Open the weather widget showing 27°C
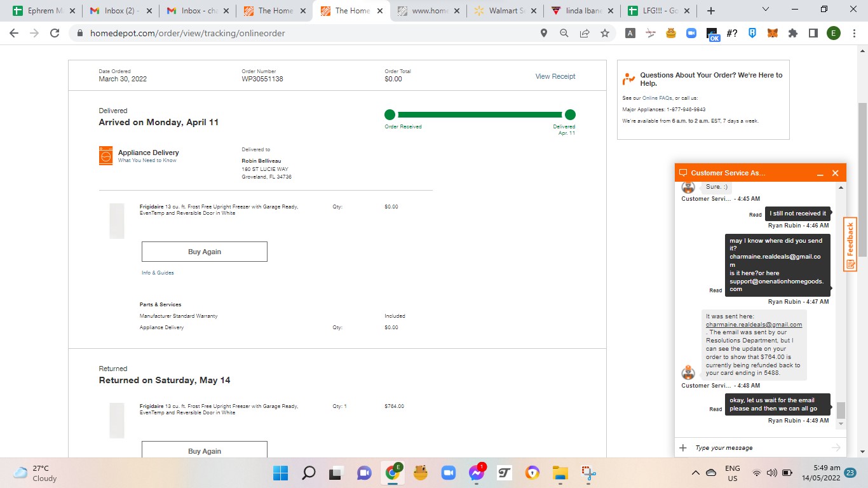 click(36, 473)
